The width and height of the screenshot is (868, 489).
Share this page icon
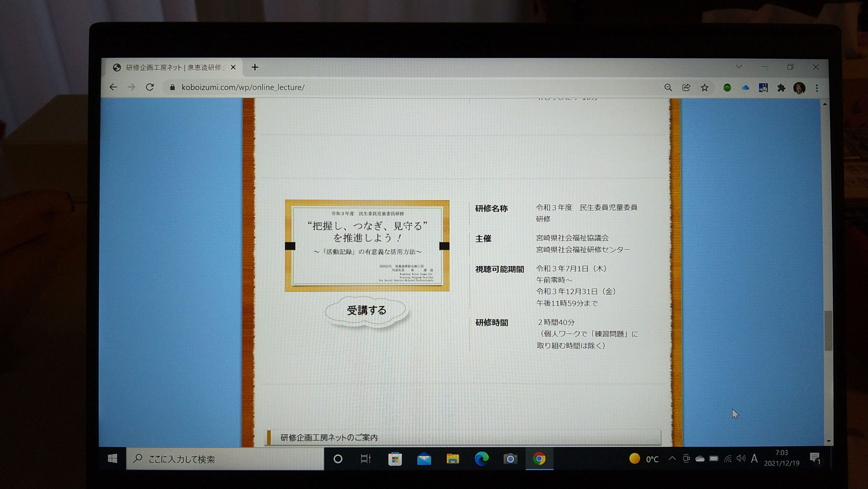pyautogui.click(x=686, y=87)
